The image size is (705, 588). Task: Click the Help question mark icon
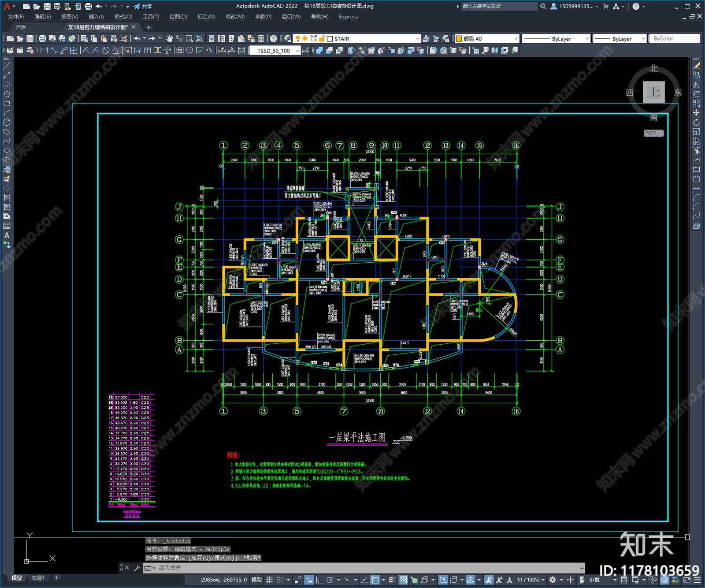[273, 39]
